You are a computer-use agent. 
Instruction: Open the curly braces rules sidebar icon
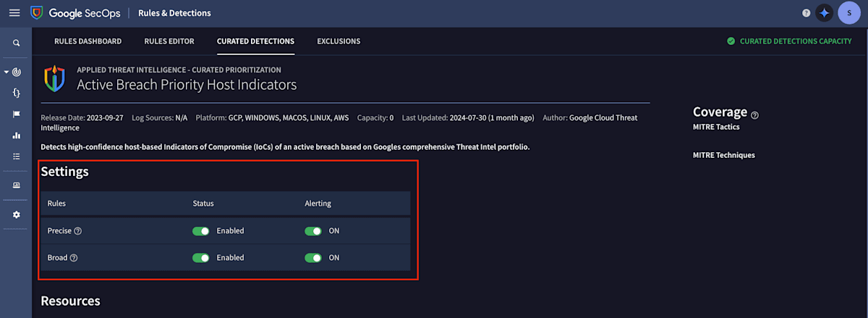point(16,93)
